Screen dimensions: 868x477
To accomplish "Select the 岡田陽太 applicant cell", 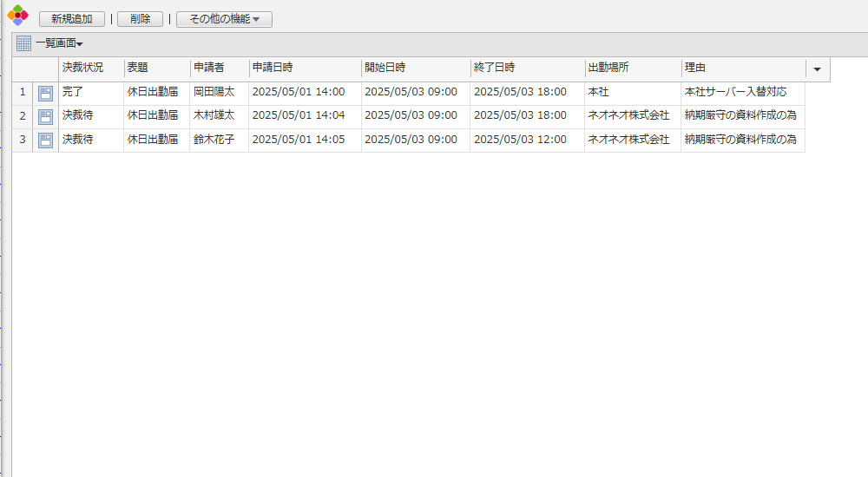I will pos(214,92).
